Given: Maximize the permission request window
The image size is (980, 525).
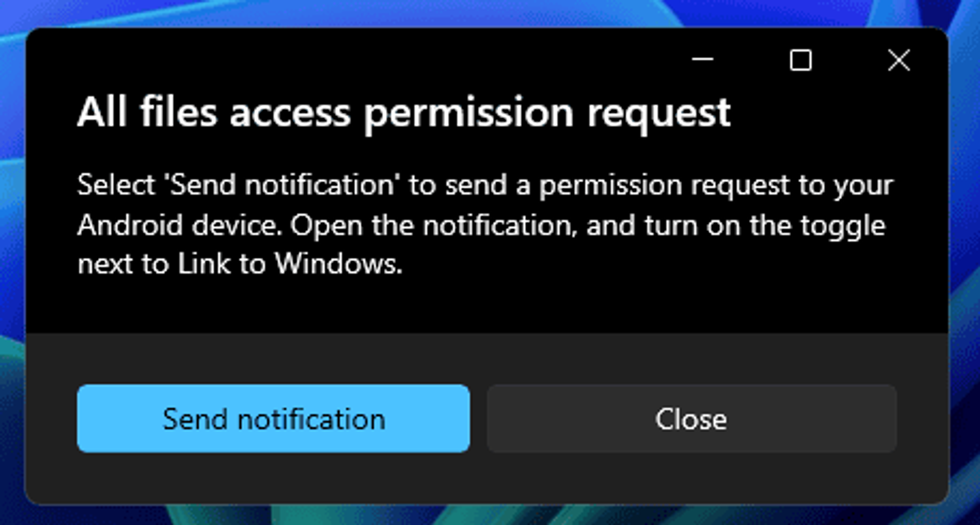Looking at the screenshot, I should [800, 60].
